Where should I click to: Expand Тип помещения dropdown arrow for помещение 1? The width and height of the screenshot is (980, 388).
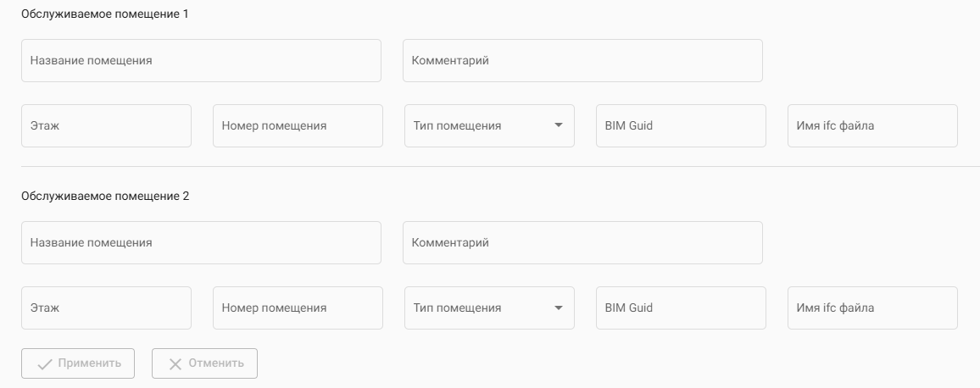558,125
